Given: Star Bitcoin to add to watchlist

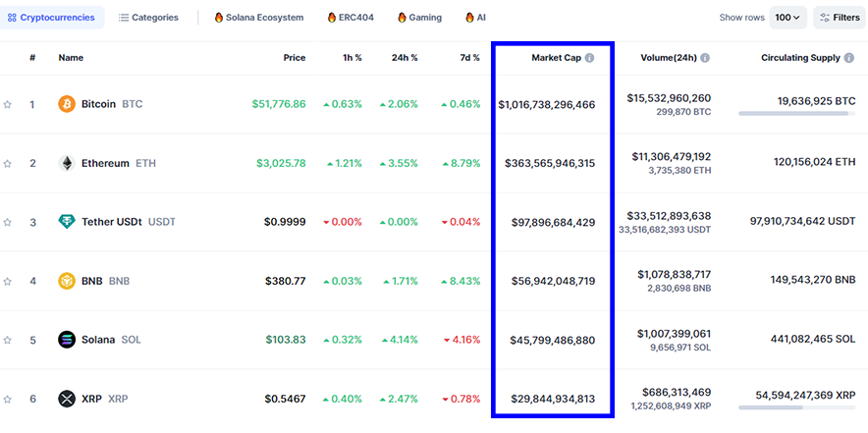Looking at the screenshot, I should coord(7,104).
